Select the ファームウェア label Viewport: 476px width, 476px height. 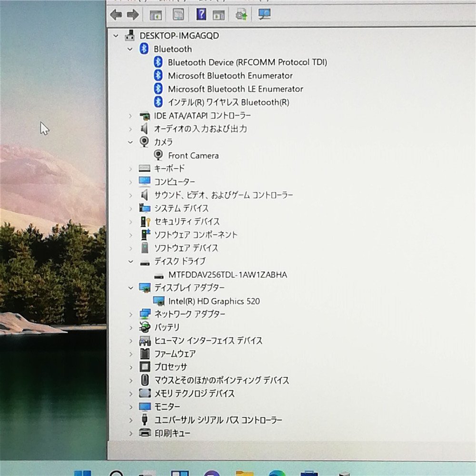coord(175,354)
